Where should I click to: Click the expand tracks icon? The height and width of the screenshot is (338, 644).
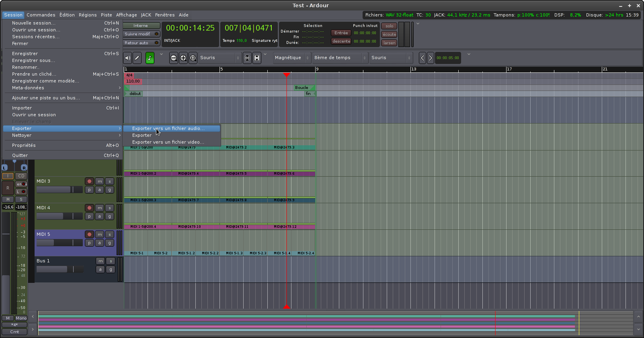pos(257,58)
